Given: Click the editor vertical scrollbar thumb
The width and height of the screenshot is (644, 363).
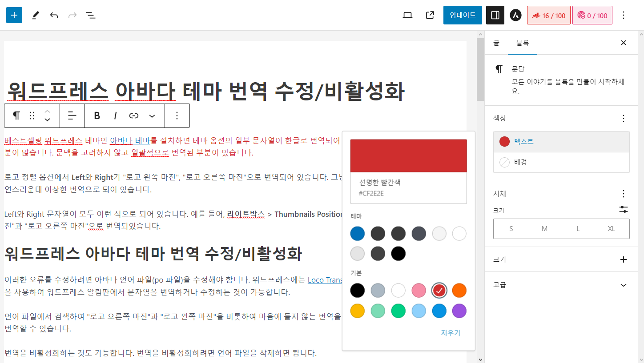Looking at the screenshot, I should 480,69.
